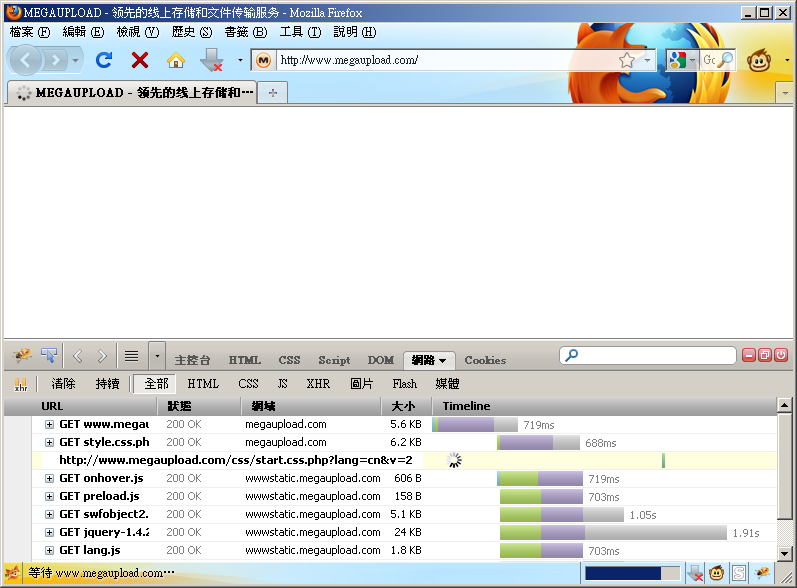Switch to the Firebug CSS panel tab
The image size is (797, 588).
[289, 360]
